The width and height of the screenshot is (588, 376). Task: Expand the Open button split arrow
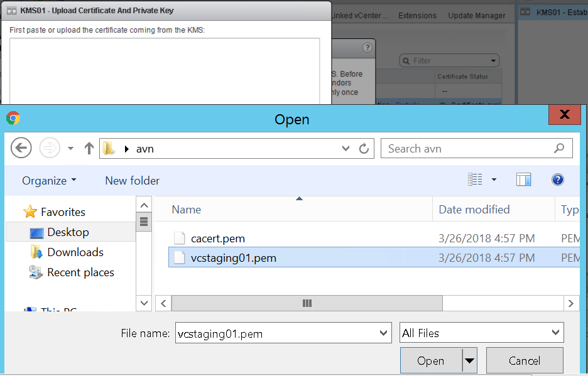pyautogui.click(x=470, y=361)
